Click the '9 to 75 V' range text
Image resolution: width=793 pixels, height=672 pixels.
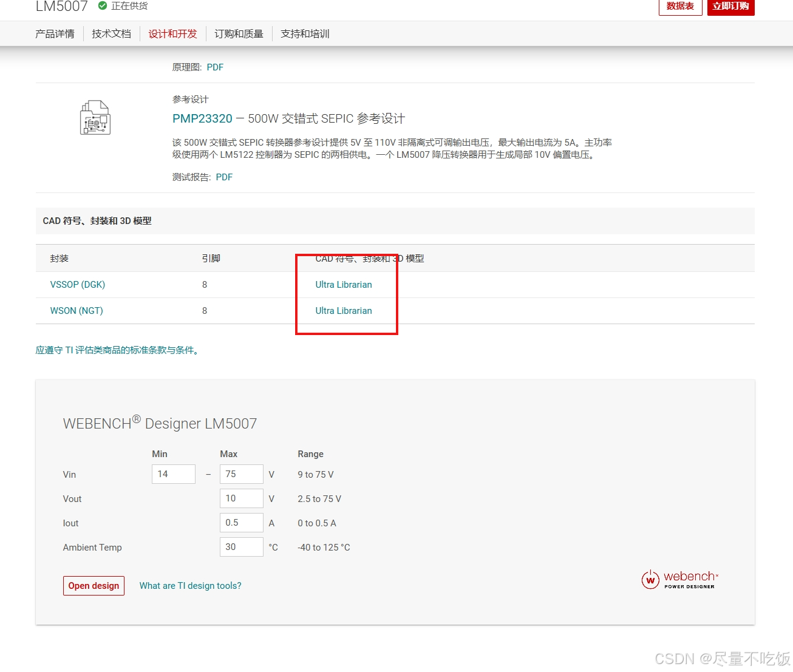point(316,475)
